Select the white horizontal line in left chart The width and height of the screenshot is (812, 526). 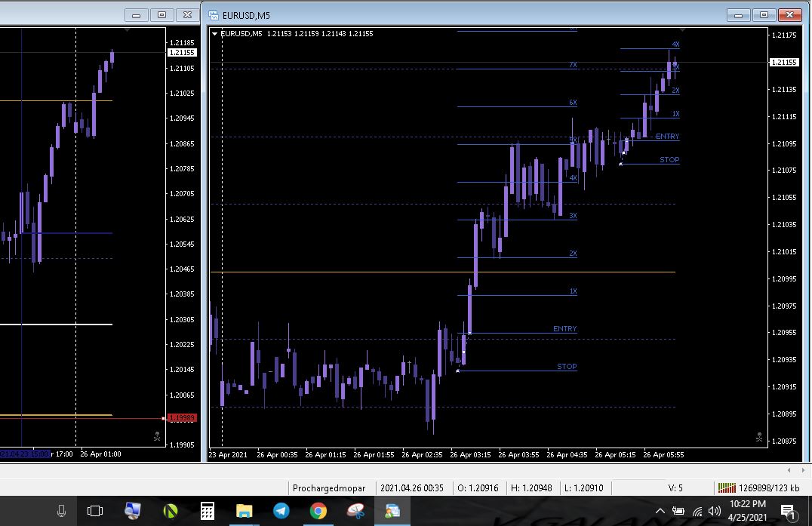56,325
